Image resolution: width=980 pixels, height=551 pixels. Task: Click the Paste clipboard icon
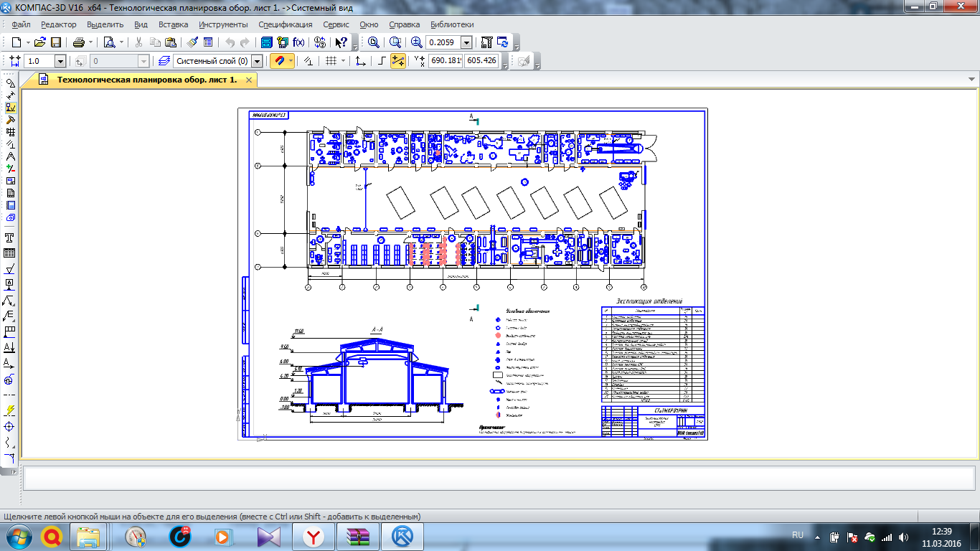pyautogui.click(x=170, y=42)
